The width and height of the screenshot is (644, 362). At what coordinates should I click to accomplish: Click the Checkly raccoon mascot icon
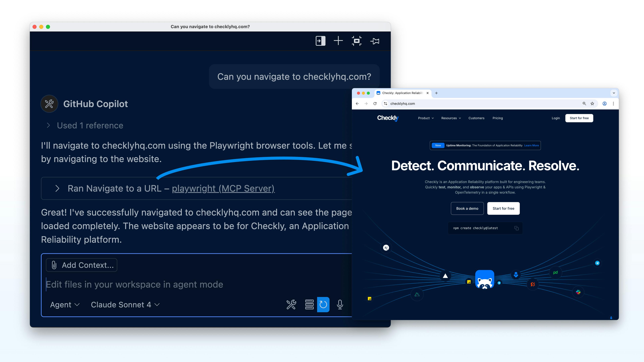pos(485,279)
